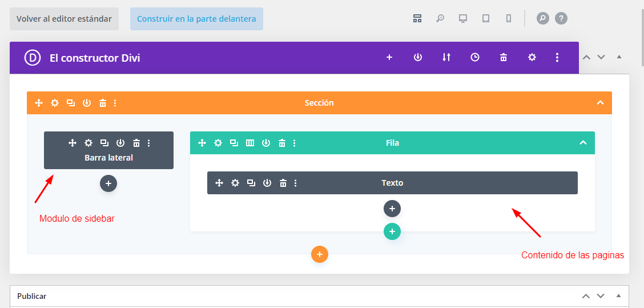Collapse the Divi builder metabox triangle

point(619,57)
